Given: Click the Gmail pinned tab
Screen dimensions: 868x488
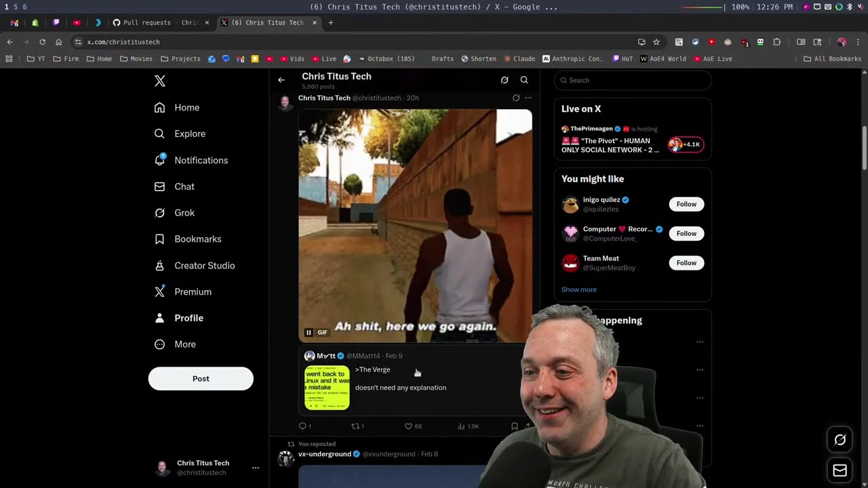Looking at the screenshot, I should [14, 22].
